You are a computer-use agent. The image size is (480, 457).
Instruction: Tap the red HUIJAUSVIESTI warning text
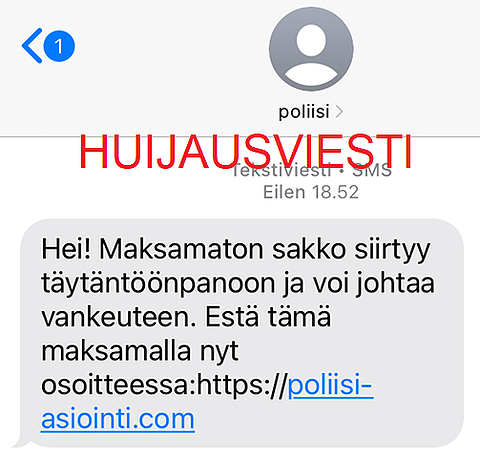[x=246, y=151]
